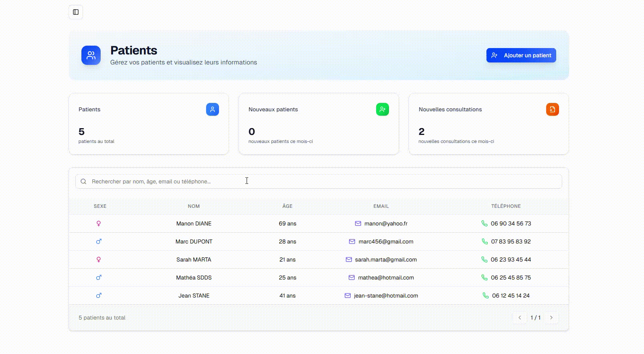Viewport: 644px width, 354px height.
Task: Select Mathéa SDDS patient name
Action: pyautogui.click(x=194, y=278)
